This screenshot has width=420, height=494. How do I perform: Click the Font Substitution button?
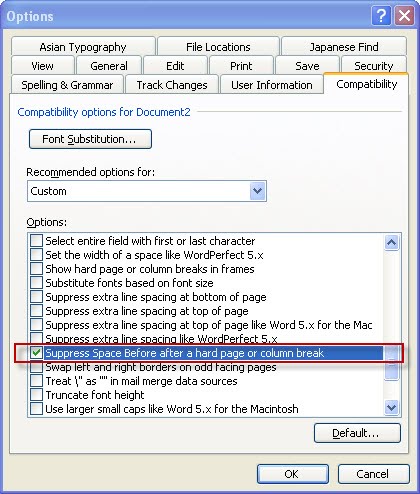pos(90,139)
